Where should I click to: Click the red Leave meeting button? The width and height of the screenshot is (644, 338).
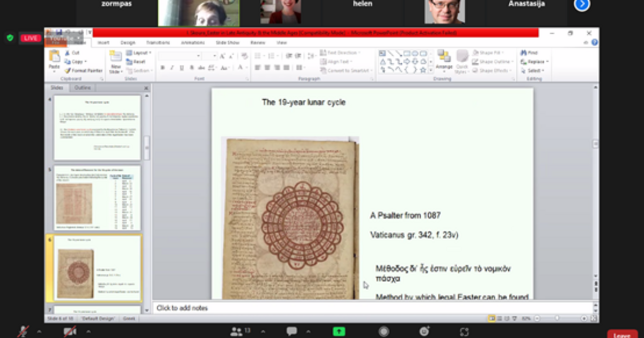click(x=621, y=335)
